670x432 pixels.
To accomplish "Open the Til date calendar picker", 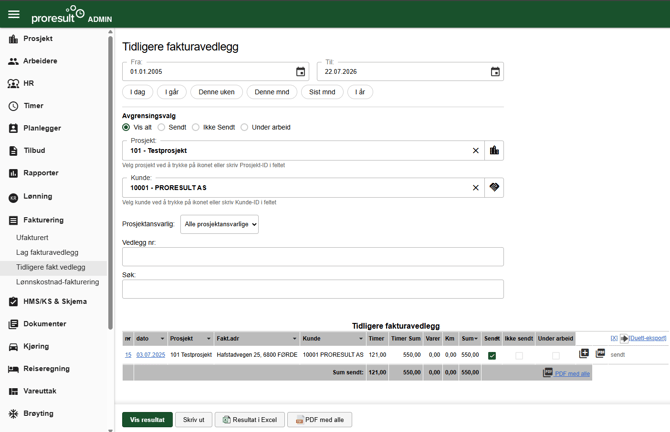I will coord(495,71).
